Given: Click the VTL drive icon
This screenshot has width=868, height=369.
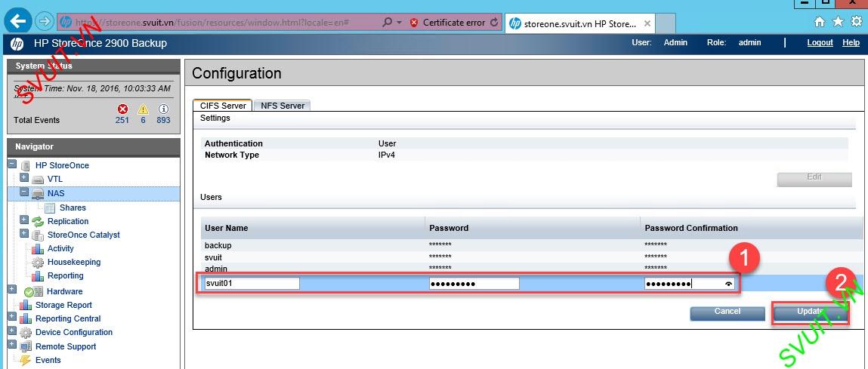Looking at the screenshot, I should 38,180.
